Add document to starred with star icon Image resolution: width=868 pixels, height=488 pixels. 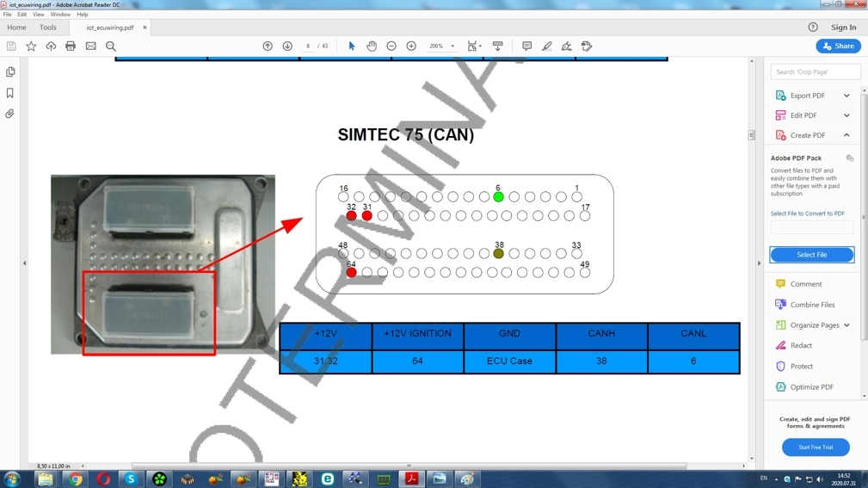click(x=31, y=46)
